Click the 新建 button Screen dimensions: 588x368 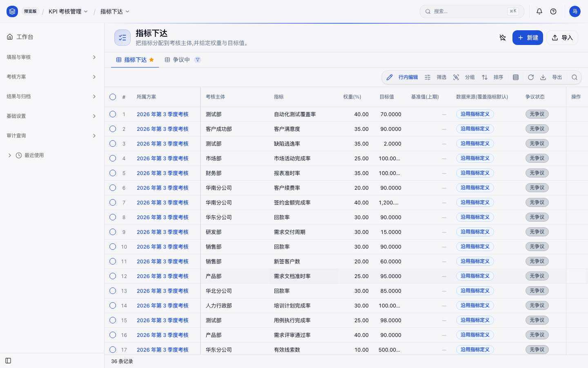(x=528, y=38)
